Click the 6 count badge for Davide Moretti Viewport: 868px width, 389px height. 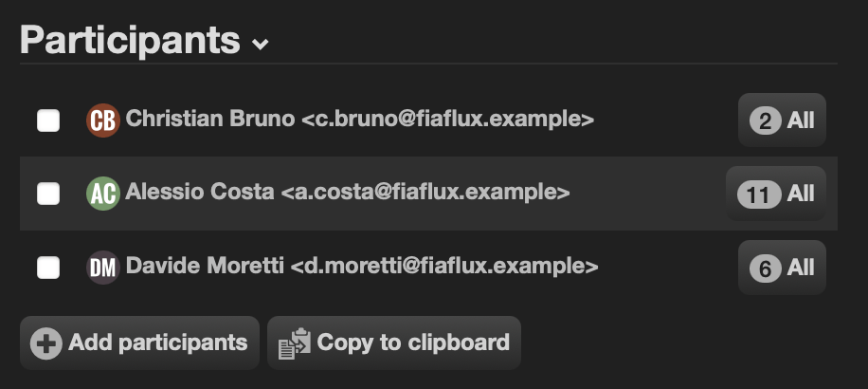coord(765,269)
